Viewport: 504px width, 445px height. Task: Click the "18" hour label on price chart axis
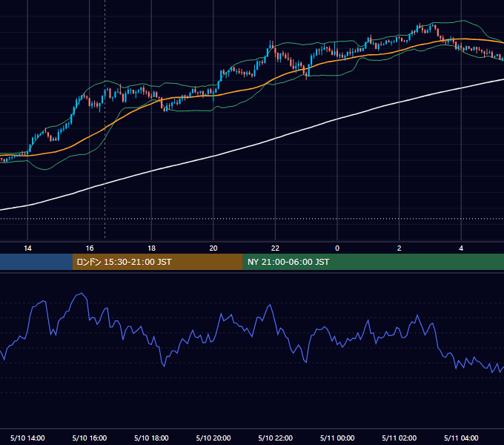[151, 248]
